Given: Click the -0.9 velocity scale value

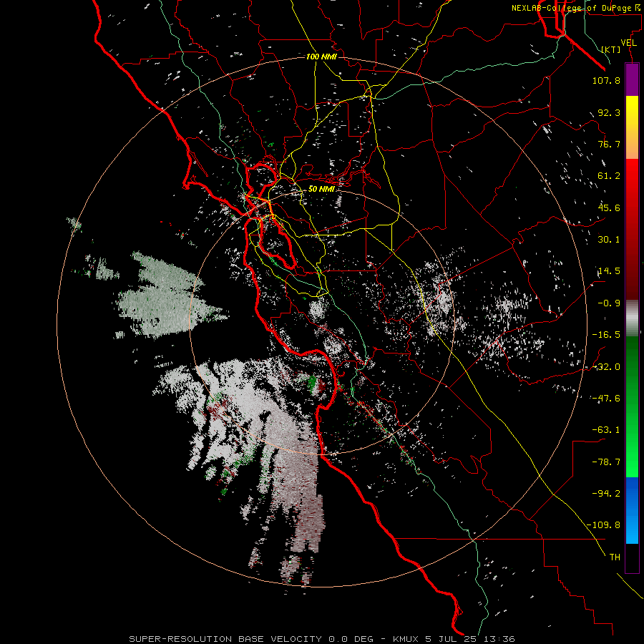Looking at the screenshot, I should click(x=609, y=303).
